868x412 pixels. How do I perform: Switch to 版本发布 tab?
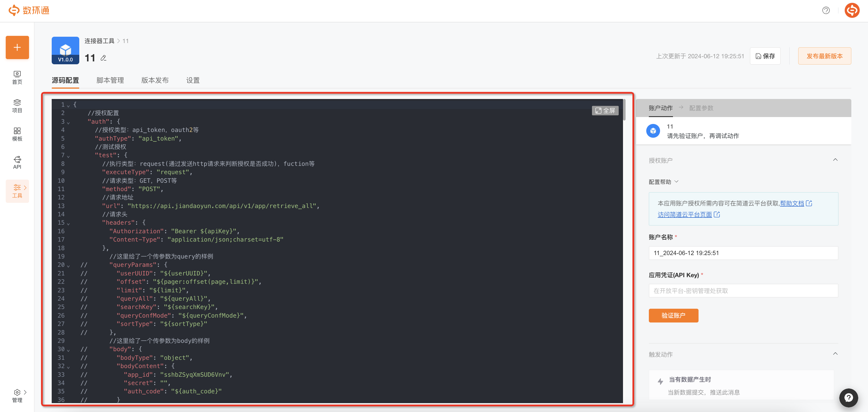point(155,80)
